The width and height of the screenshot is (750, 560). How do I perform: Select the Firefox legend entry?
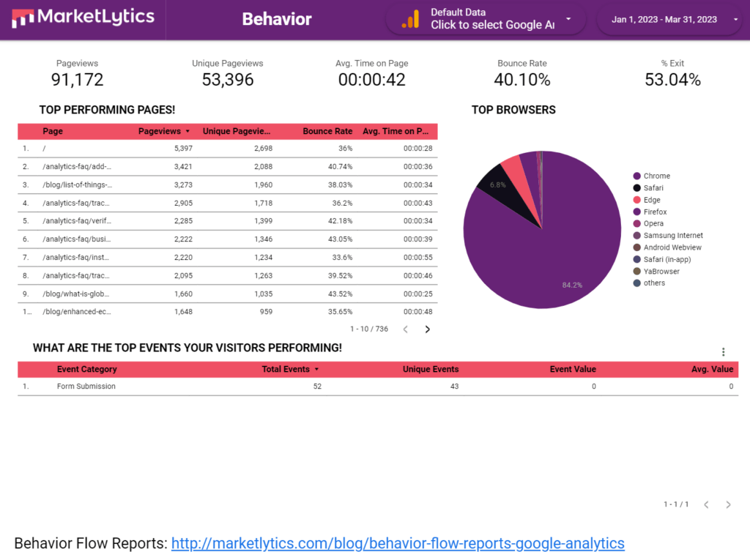point(655,212)
